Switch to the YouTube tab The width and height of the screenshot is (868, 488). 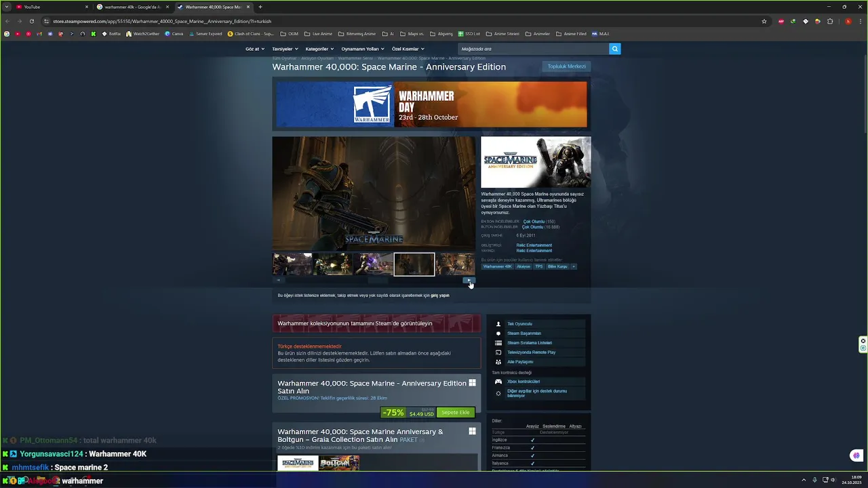pyautogui.click(x=52, y=7)
